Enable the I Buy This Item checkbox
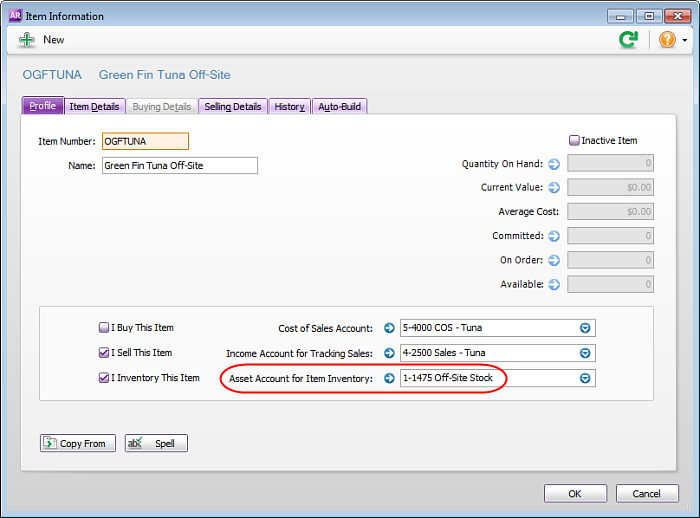The image size is (700, 518). point(104,328)
